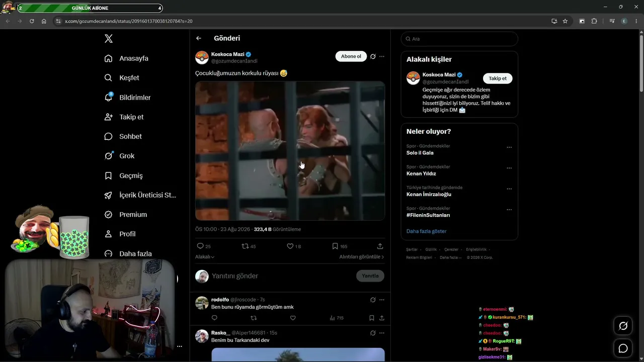
Task: Open İçerik Üreticisi Stüdyosu item
Action: (140, 195)
